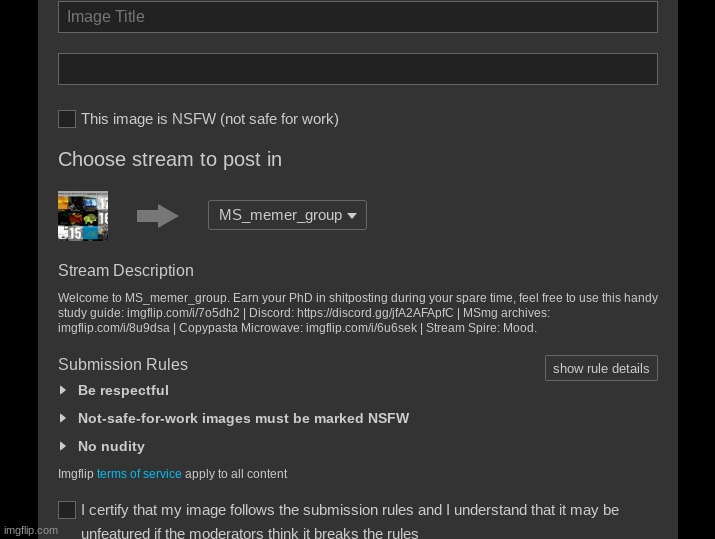Viewport: 715px width, 539px height.
Task: Tick the submission rules certification checkbox
Action: [67, 510]
